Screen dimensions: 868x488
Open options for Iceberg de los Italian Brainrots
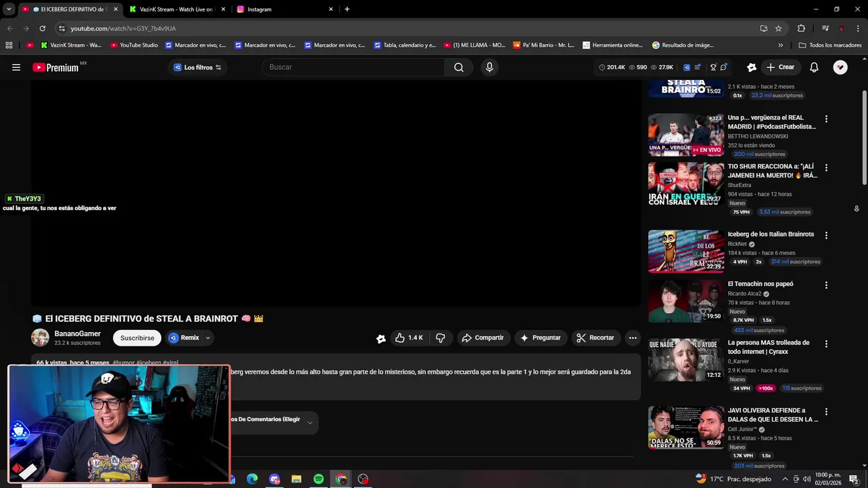[826, 235]
